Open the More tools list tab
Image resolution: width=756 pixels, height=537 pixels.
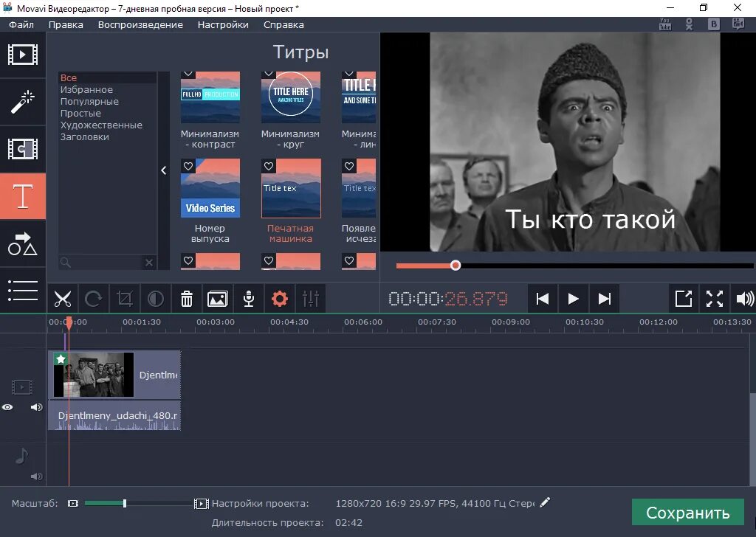[x=23, y=291]
